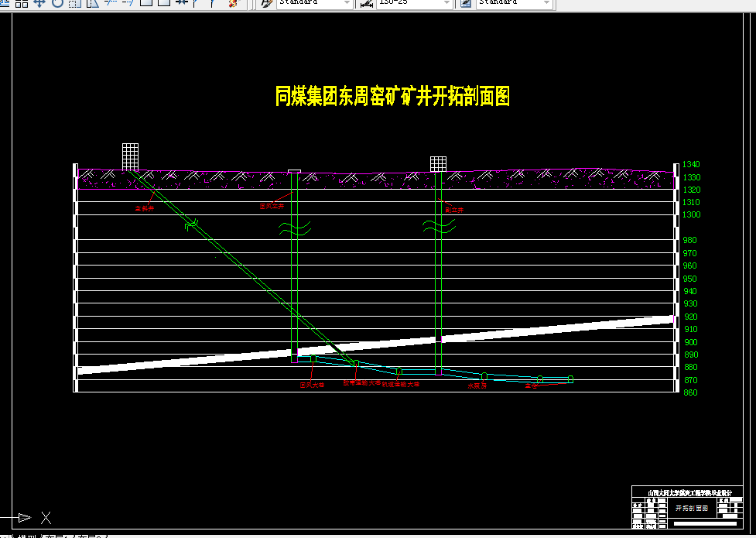
Task: Select the Break tool
Action: tap(164, 3)
